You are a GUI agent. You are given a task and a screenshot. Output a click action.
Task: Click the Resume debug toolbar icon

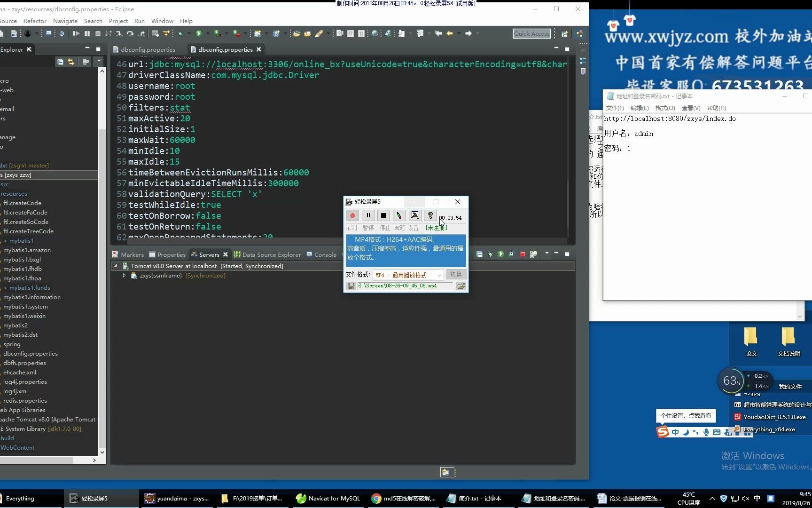pyautogui.click(x=76, y=33)
